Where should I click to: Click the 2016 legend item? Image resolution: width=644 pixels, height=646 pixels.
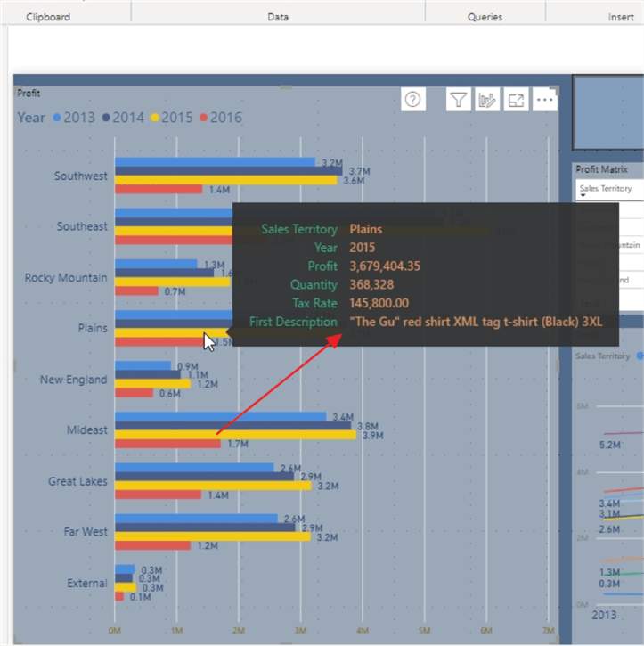(x=220, y=118)
